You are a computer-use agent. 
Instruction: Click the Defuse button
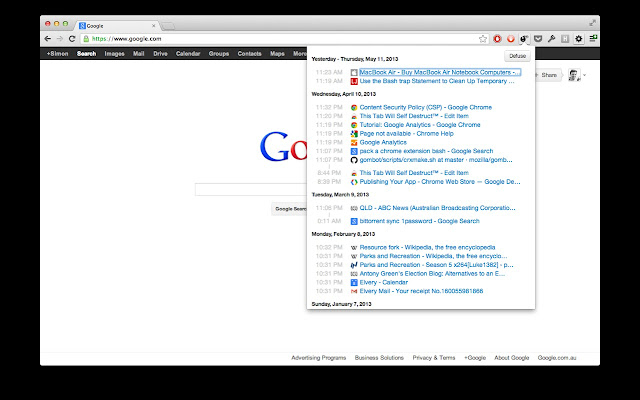tap(518, 56)
